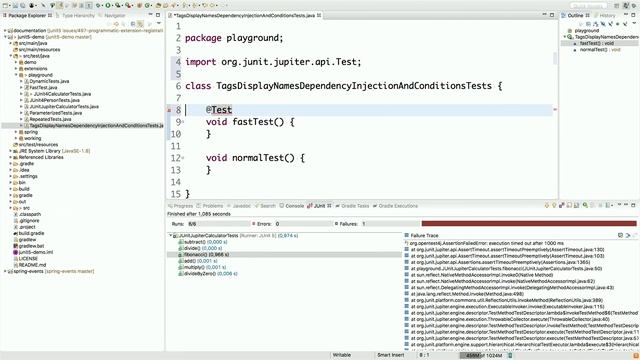Run garbage collector trash icon in status bar
Viewport: 640px width, 360px height.
pos(510,356)
